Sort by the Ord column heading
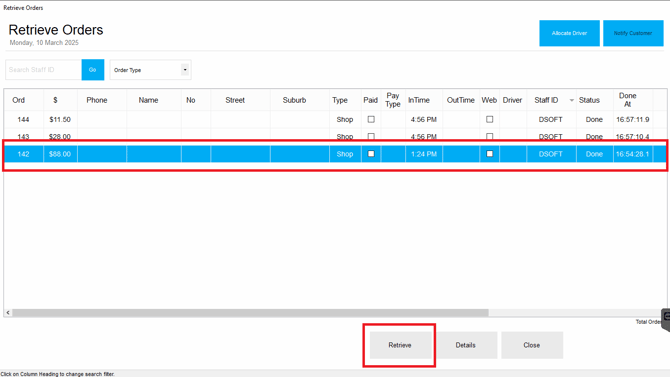This screenshot has height=377, width=670. coord(18,100)
